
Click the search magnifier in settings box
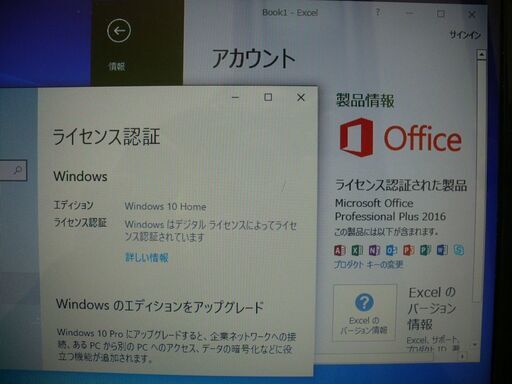click(17, 170)
